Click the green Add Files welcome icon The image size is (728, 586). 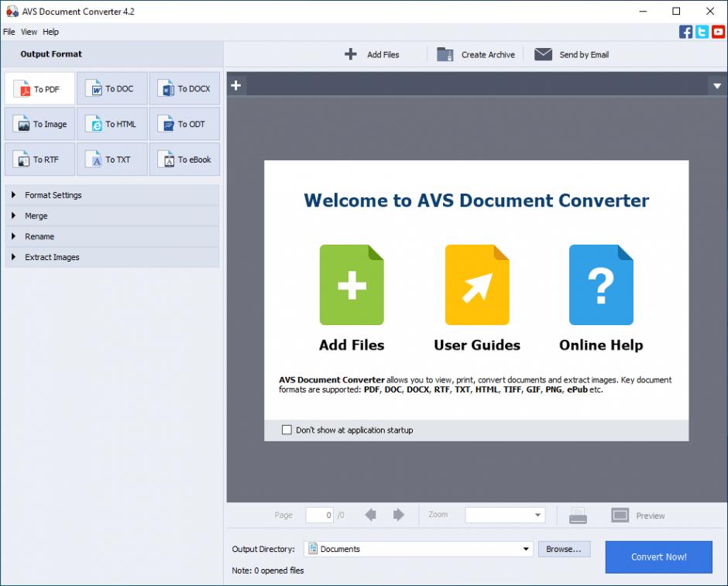(352, 284)
